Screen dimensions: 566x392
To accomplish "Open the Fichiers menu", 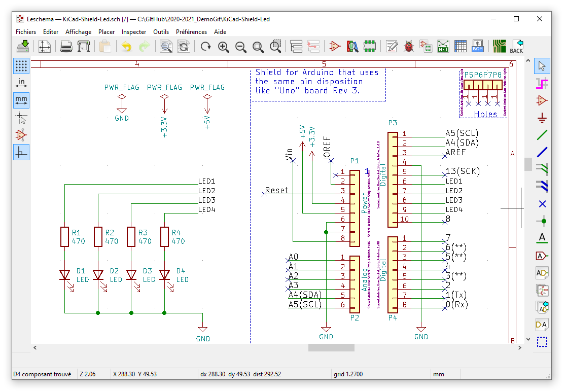I will [26, 32].
